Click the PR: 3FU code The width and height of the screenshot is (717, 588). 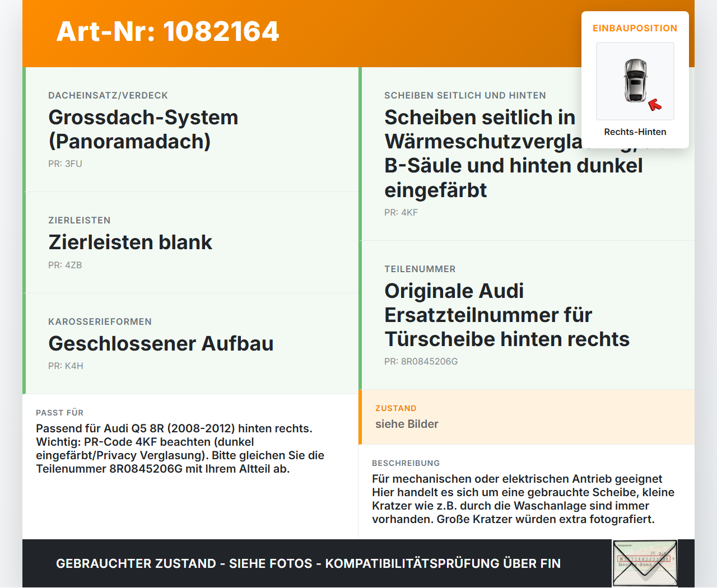coord(65,164)
